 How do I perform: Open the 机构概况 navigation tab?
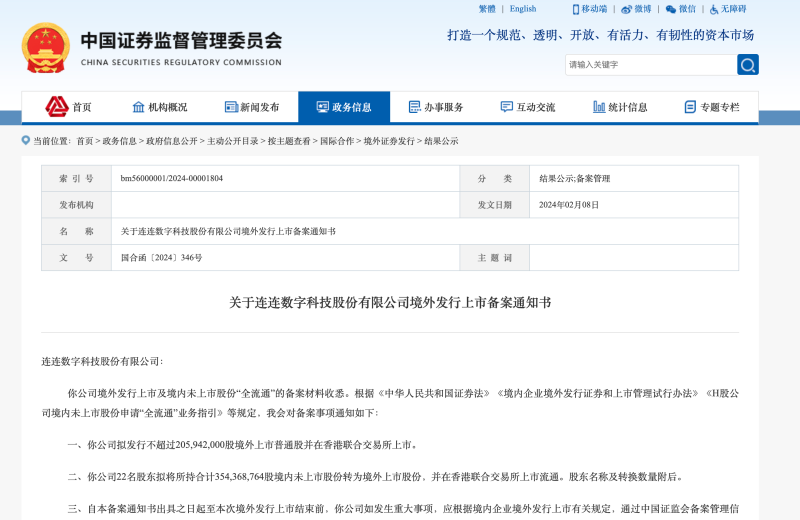[x=160, y=107]
